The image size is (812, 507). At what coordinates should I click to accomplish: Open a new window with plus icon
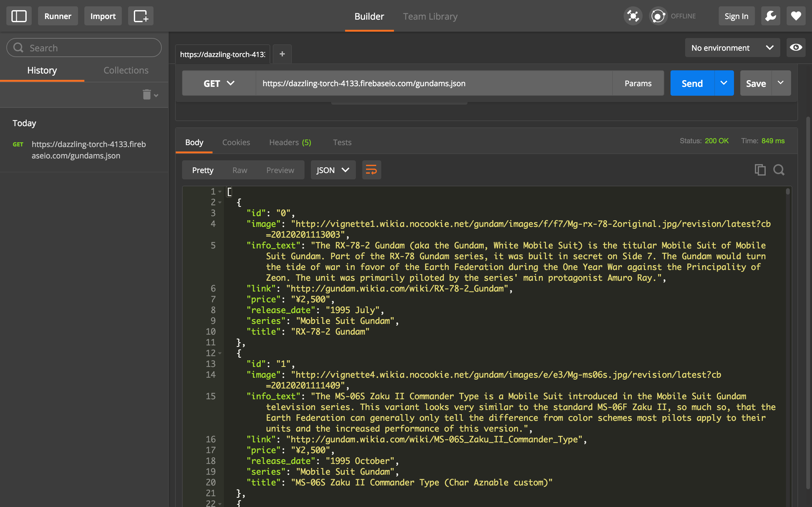click(141, 16)
